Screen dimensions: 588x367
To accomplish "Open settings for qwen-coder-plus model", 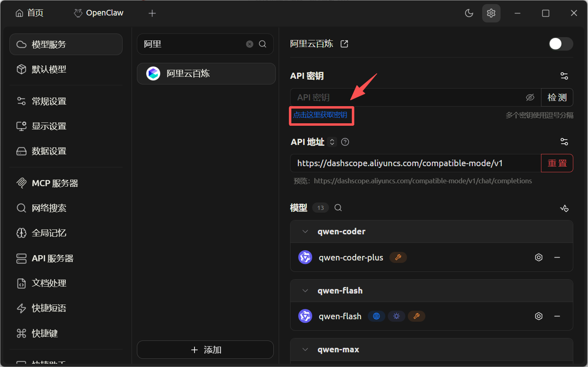I will 539,258.
